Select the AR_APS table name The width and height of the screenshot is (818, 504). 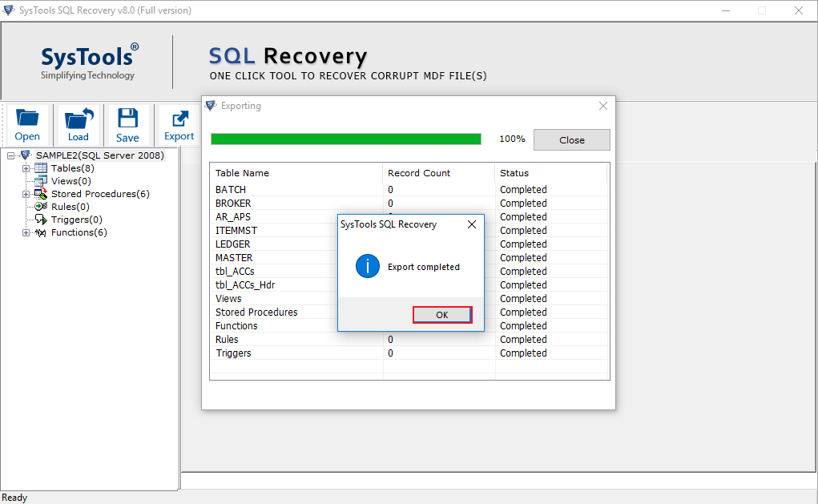pos(232,216)
